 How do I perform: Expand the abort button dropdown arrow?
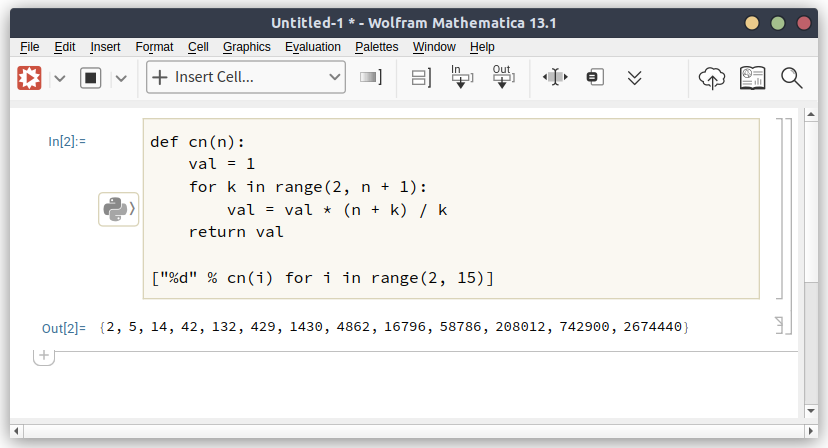[x=121, y=78]
